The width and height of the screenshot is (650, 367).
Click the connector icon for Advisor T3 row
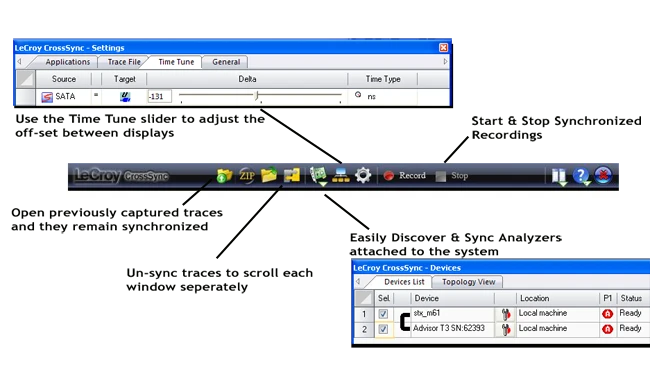[505, 330]
